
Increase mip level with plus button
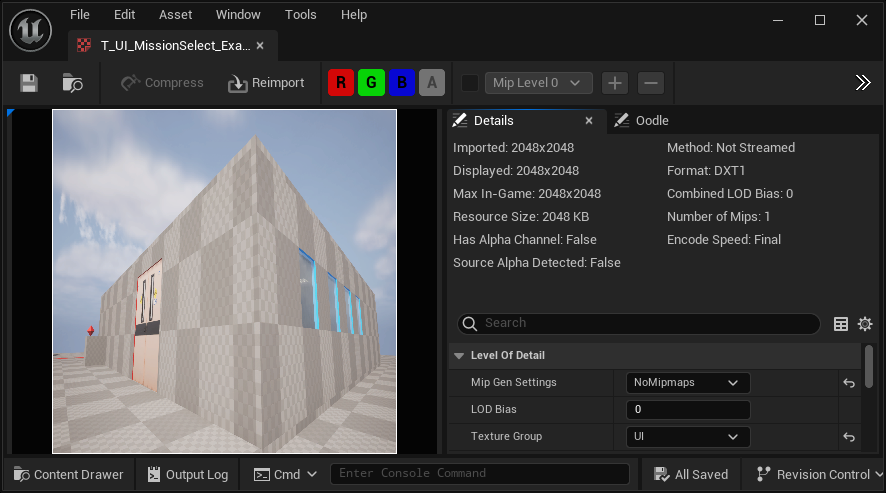click(x=615, y=83)
